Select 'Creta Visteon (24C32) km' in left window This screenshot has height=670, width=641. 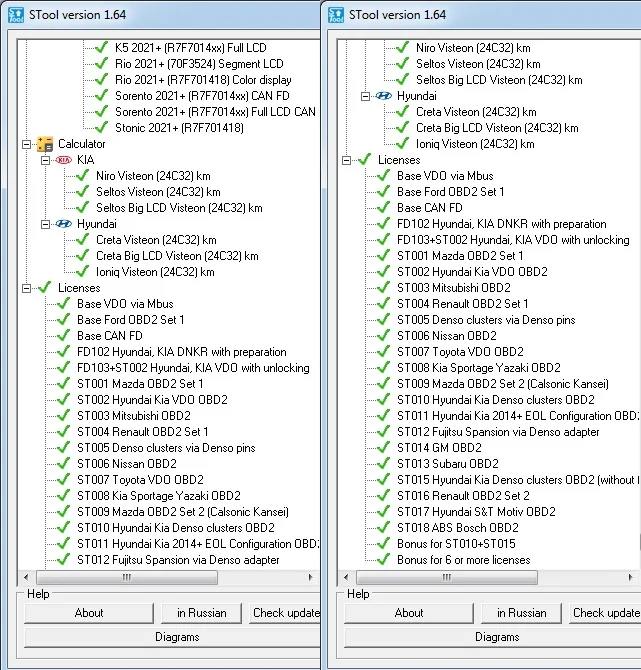156,240
